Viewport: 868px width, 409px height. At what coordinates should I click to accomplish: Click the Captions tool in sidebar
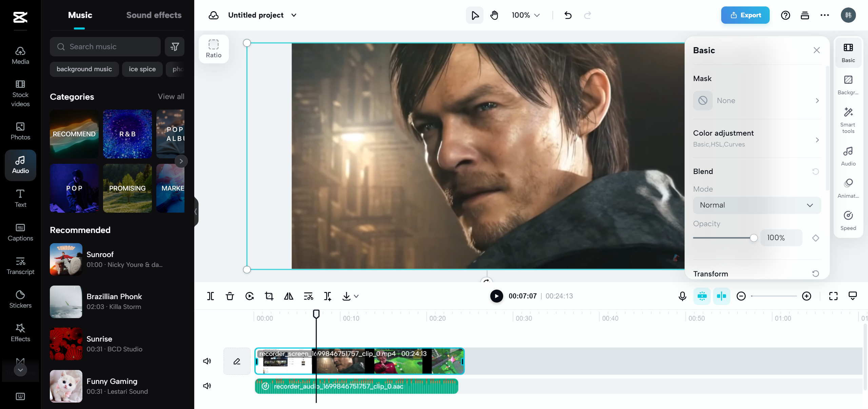[20, 232]
